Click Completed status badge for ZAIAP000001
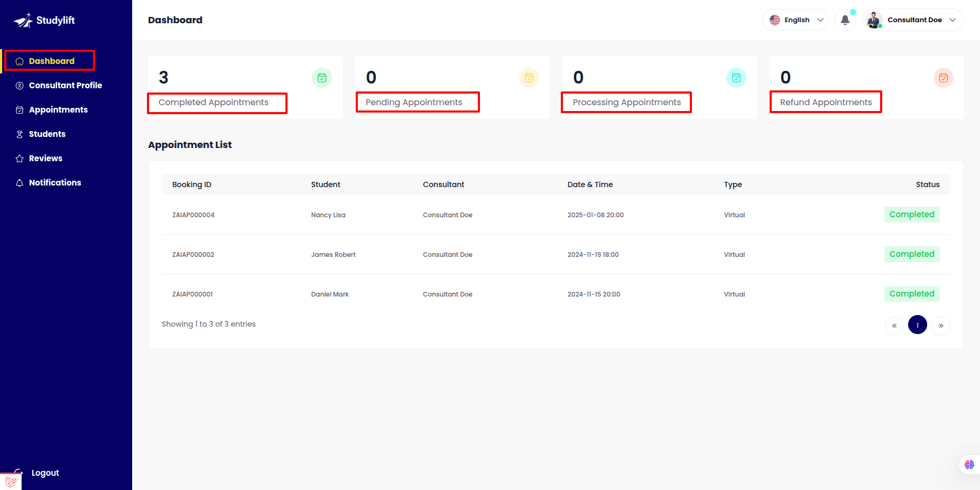The height and width of the screenshot is (490, 980). [912, 294]
